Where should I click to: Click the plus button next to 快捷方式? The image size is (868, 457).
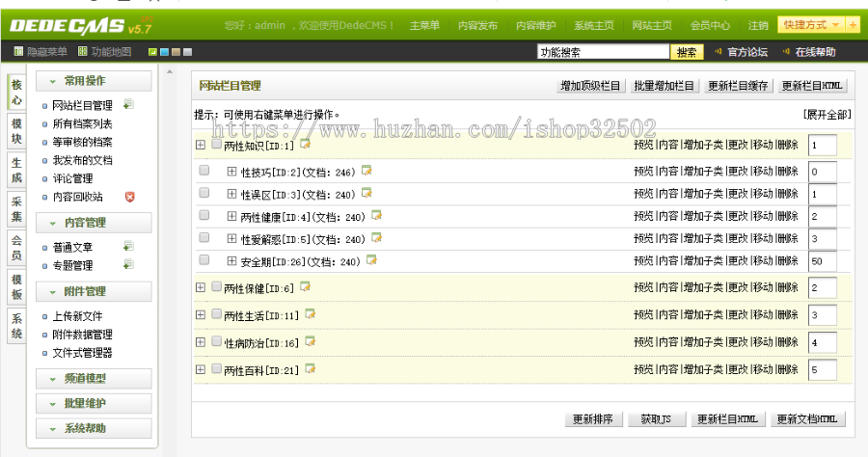(x=854, y=25)
